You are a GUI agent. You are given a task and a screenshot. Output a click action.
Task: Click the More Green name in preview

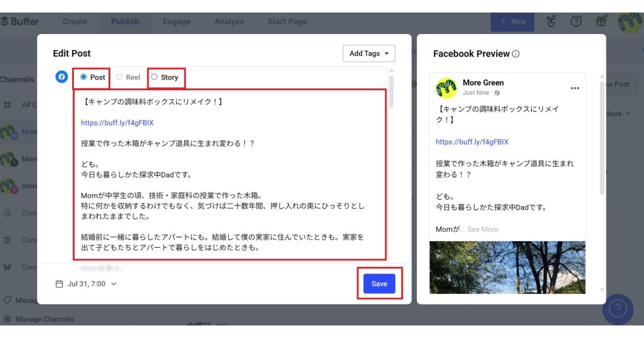pyautogui.click(x=483, y=82)
